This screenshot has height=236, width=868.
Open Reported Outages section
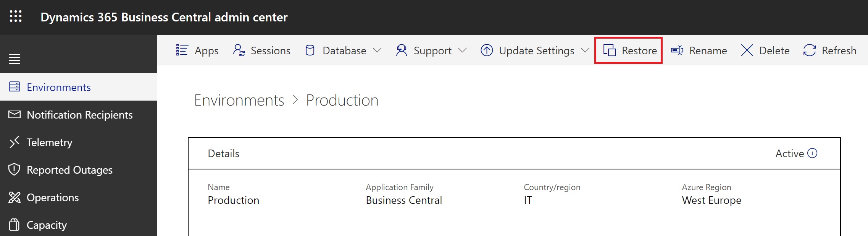[69, 170]
